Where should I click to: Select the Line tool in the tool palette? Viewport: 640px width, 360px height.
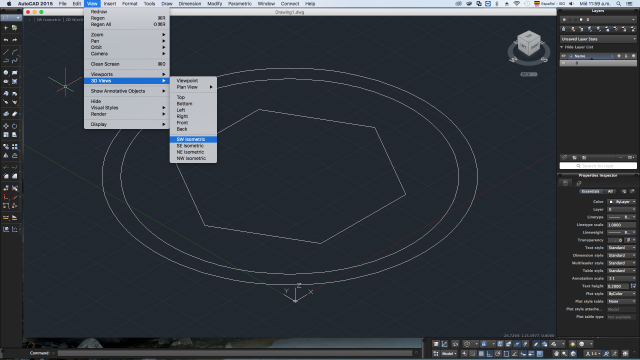coord(6,52)
